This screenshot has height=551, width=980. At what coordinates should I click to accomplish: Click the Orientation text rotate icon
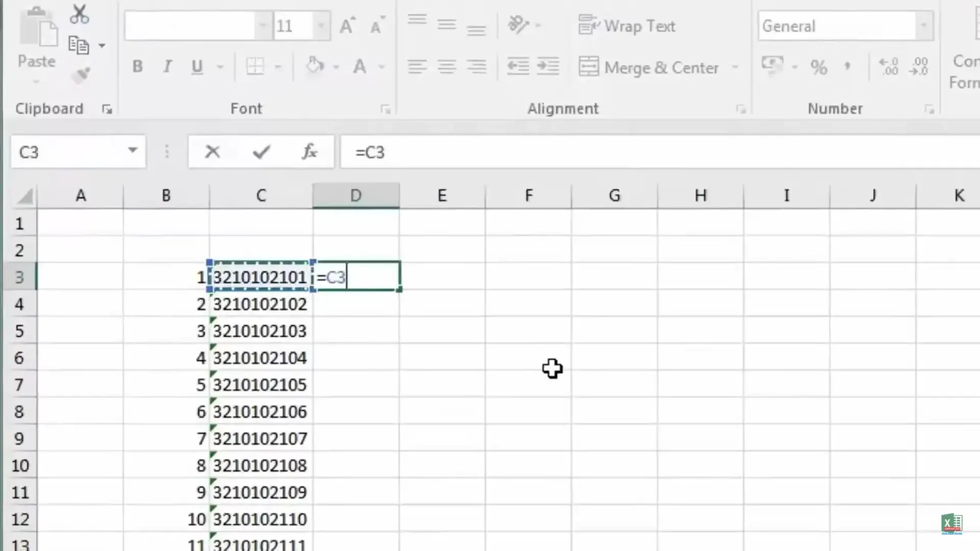pos(519,24)
